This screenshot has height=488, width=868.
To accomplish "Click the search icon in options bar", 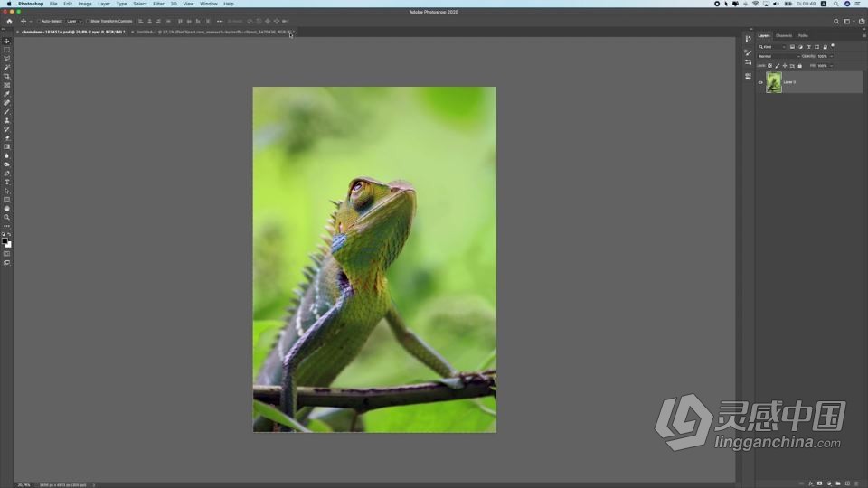I will pyautogui.click(x=835, y=22).
